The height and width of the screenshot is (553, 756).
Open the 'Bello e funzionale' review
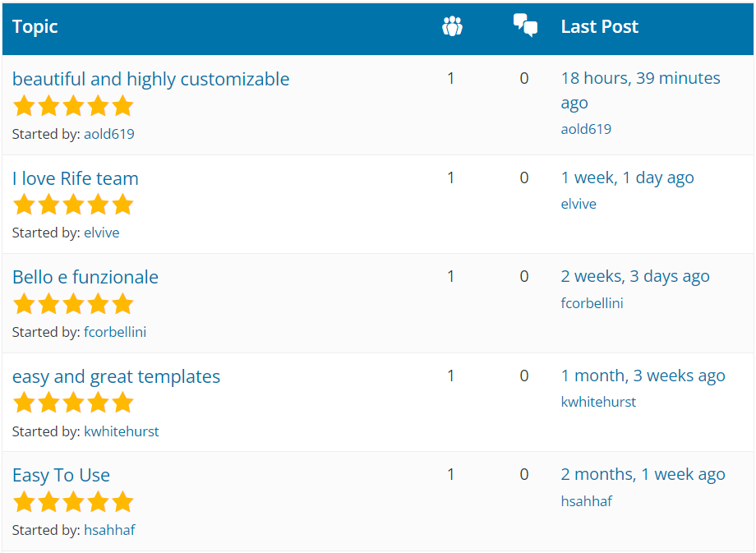pos(85,277)
